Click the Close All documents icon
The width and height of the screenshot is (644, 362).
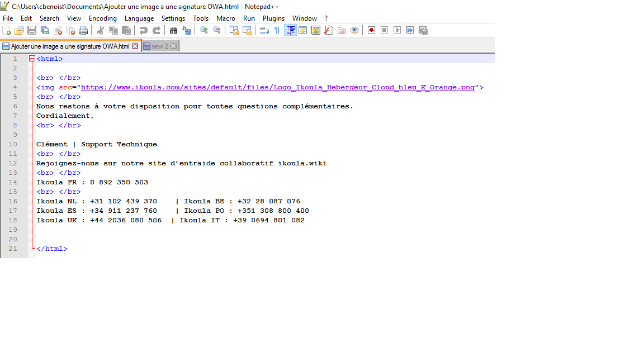pos(70,30)
